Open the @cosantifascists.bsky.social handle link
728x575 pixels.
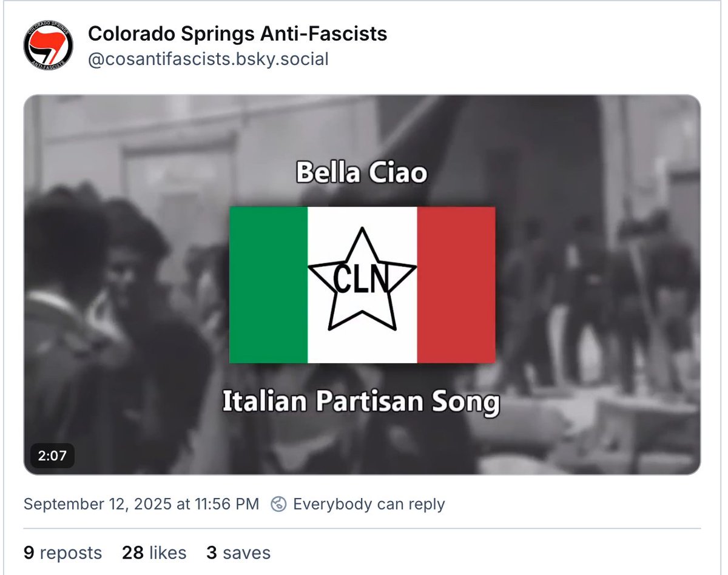point(208,59)
